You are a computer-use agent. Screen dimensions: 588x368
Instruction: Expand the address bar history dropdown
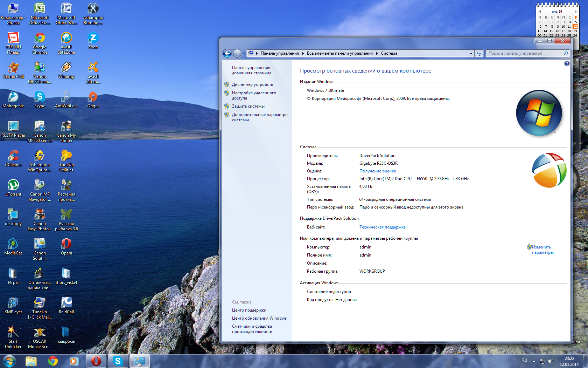coord(471,54)
